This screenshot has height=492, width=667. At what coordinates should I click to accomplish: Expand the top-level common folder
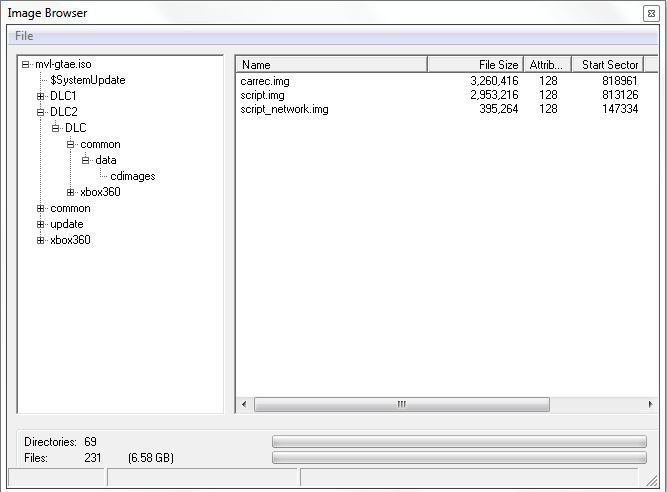pyautogui.click(x=40, y=208)
